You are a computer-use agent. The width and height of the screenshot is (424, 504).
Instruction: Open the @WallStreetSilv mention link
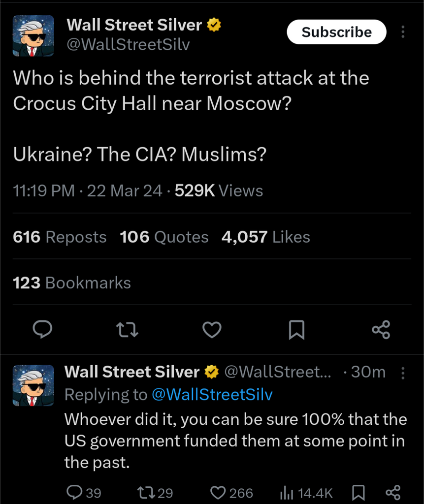tap(212, 394)
